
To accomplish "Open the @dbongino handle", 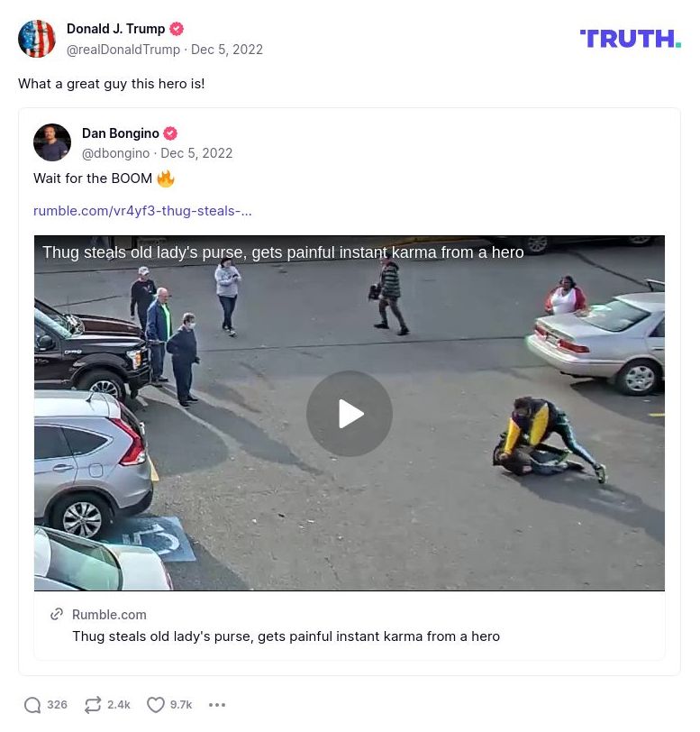I will [x=115, y=153].
